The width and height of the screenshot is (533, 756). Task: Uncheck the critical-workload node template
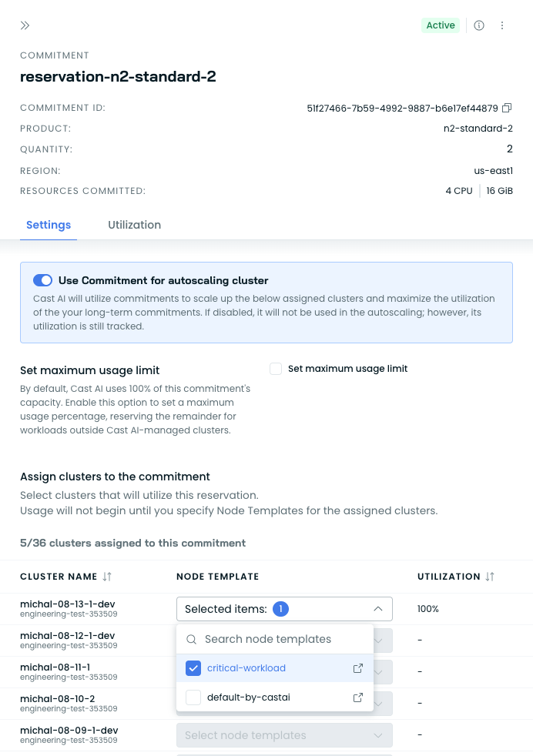[x=193, y=668]
